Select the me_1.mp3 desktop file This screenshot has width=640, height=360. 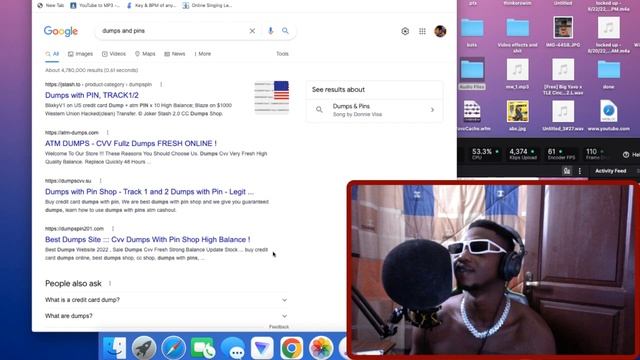point(518,73)
